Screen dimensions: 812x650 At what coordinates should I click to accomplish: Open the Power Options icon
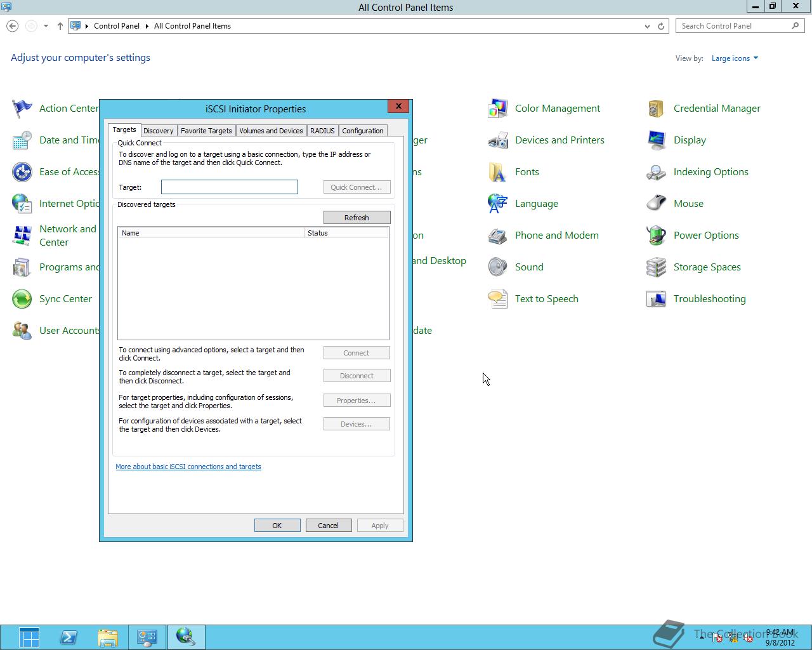[657, 235]
